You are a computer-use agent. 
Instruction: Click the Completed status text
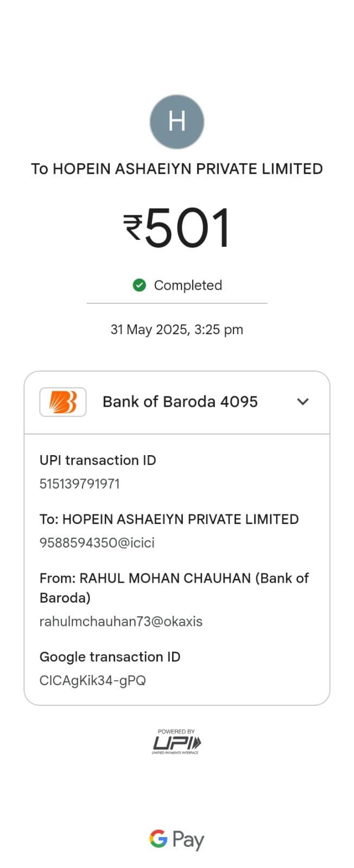(x=188, y=285)
